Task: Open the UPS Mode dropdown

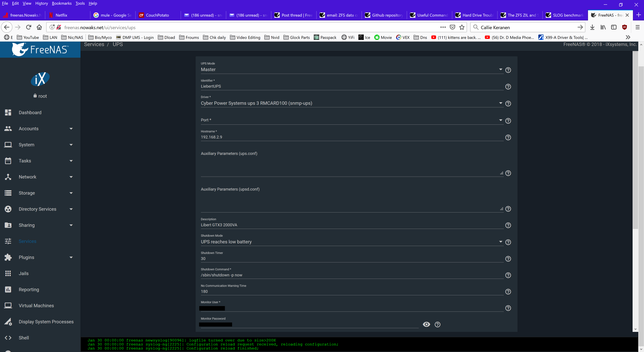Action: pyautogui.click(x=352, y=69)
